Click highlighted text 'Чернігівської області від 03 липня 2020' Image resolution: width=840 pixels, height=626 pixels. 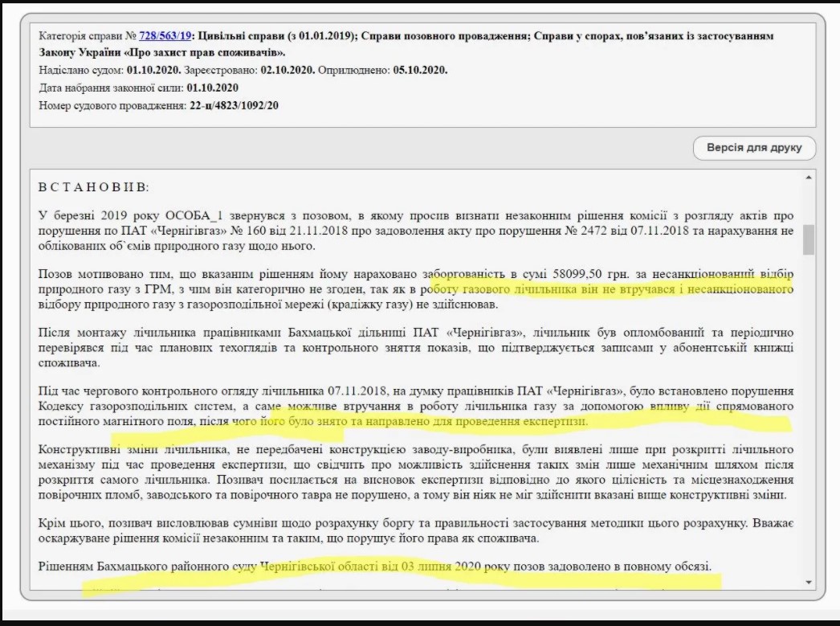point(370,567)
